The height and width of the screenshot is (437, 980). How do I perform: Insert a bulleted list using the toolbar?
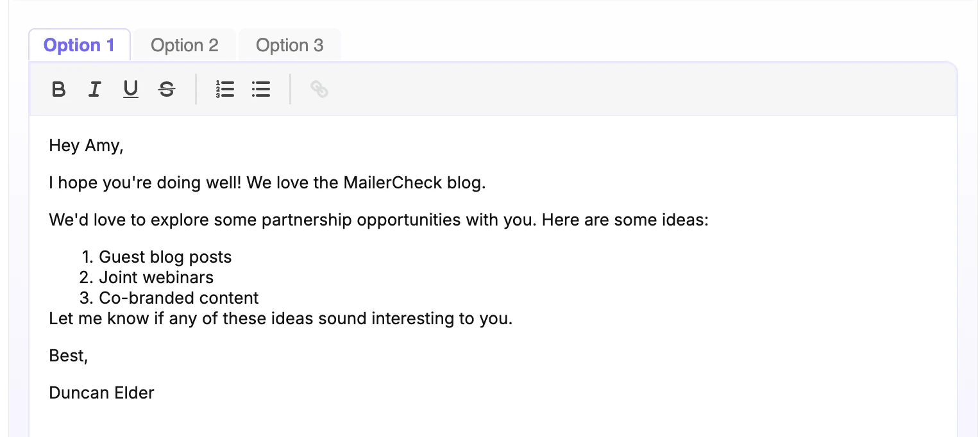(x=261, y=89)
